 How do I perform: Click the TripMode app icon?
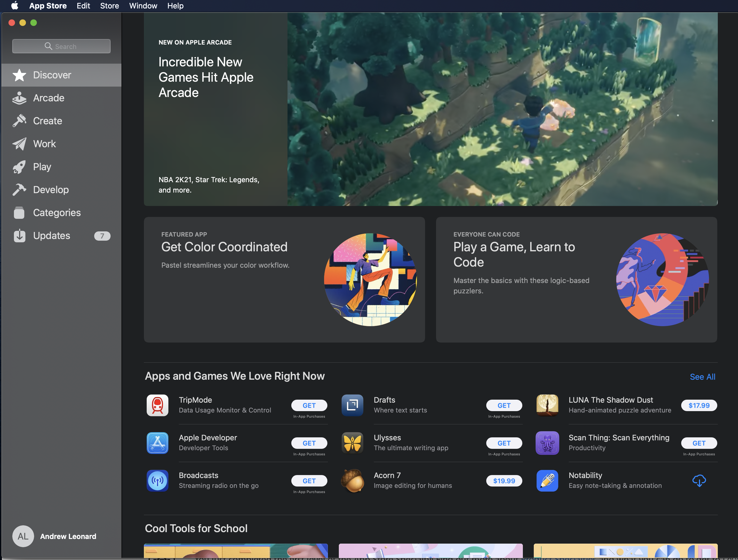pos(157,405)
